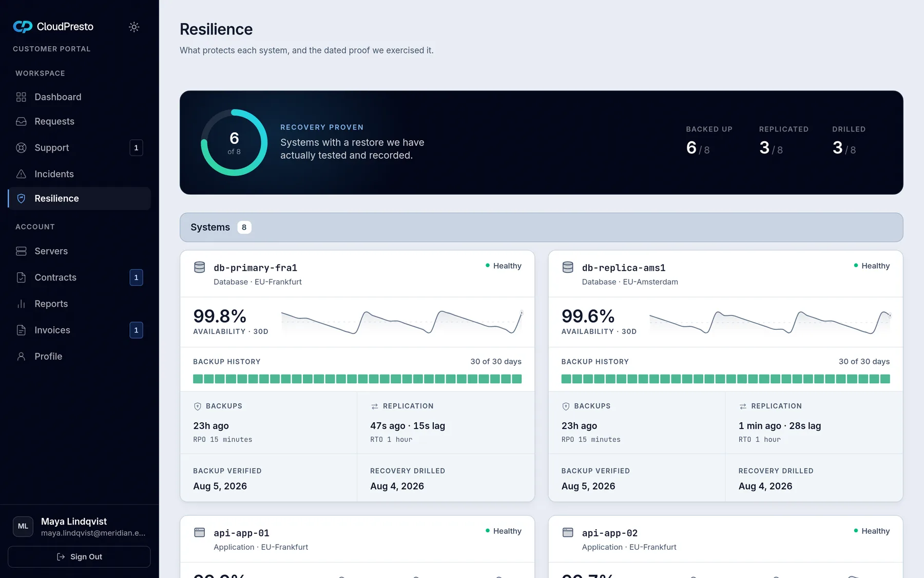Click the Contracts document icon
Image resolution: width=924 pixels, height=578 pixels.
(21, 277)
